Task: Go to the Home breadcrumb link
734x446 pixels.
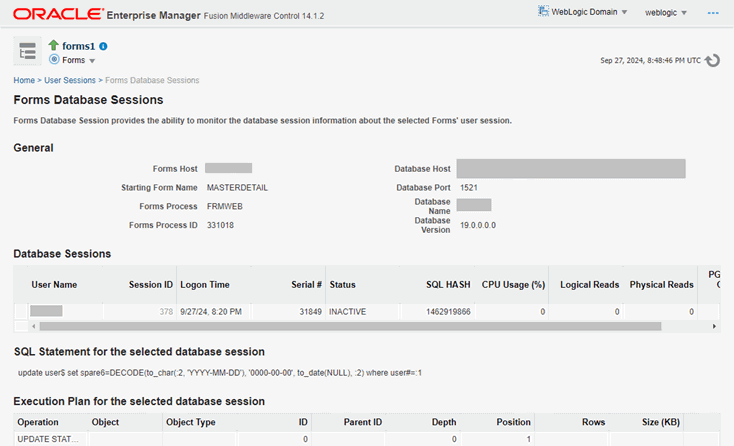Action: (x=24, y=80)
